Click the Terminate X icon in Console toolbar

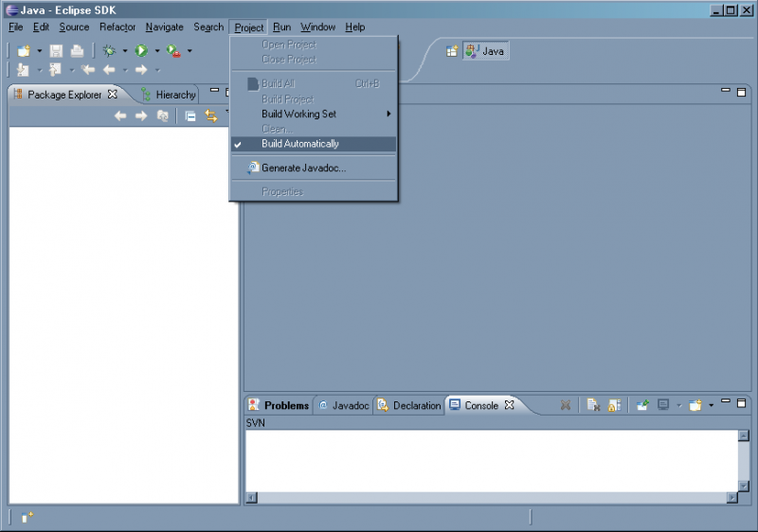point(565,405)
